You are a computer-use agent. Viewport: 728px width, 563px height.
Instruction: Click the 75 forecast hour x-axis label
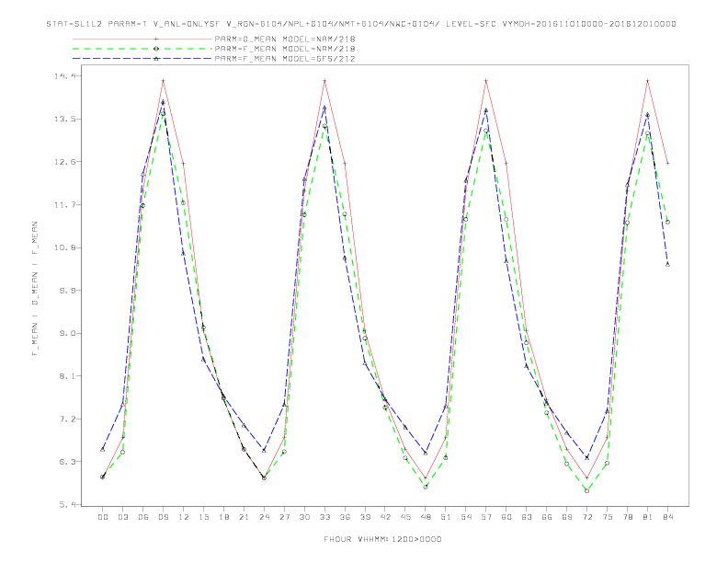point(608,517)
